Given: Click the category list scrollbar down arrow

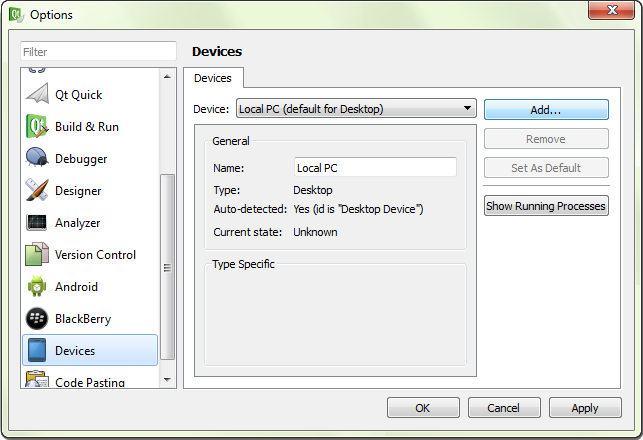Looking at the screenshot, I should (x=167, y=381).
